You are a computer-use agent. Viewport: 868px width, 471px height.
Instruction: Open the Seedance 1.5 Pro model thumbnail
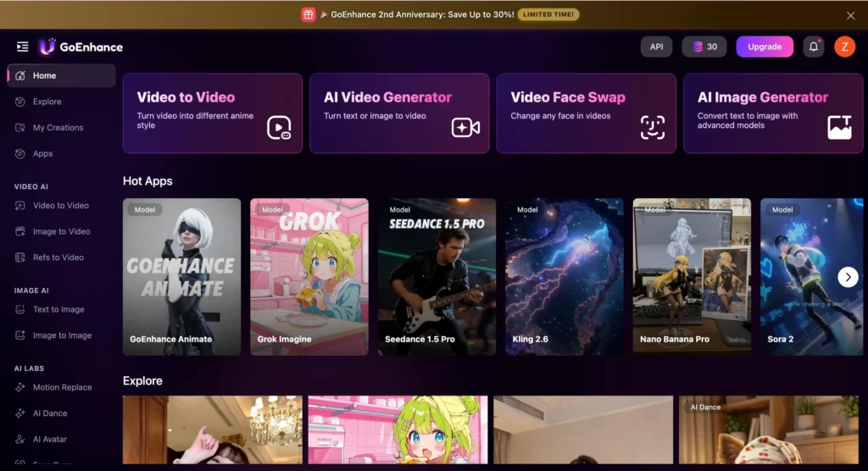[437, 277]
